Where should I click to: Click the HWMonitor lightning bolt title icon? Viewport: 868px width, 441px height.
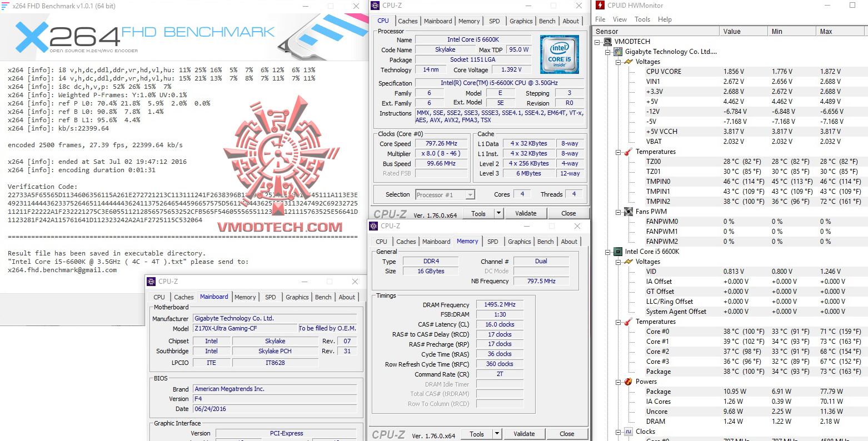[x=600, y=5]
